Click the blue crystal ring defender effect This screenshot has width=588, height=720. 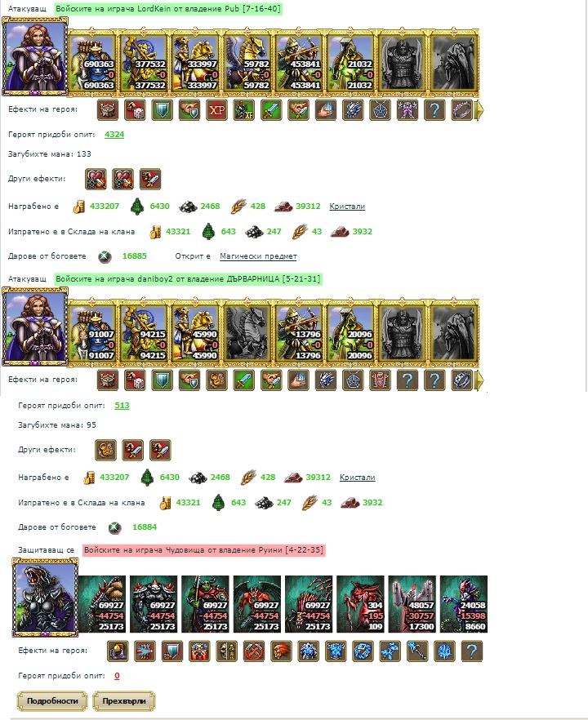[x=363, y=651]
